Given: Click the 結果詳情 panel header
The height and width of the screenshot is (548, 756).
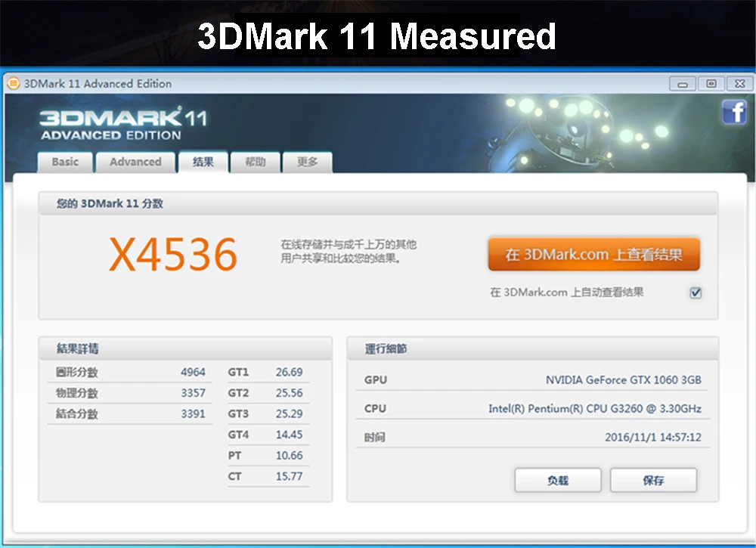Looking at the screenshot, I should 78,348.
